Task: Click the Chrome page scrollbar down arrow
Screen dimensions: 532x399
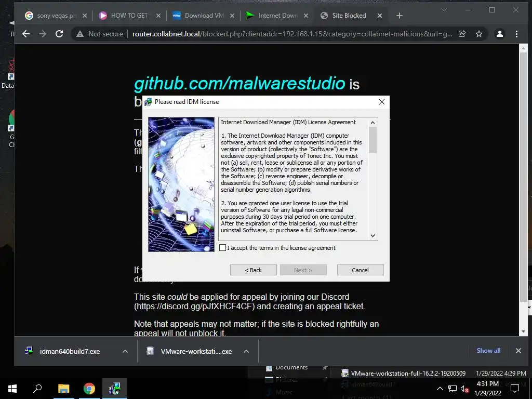Action: [x=523, y=331]
